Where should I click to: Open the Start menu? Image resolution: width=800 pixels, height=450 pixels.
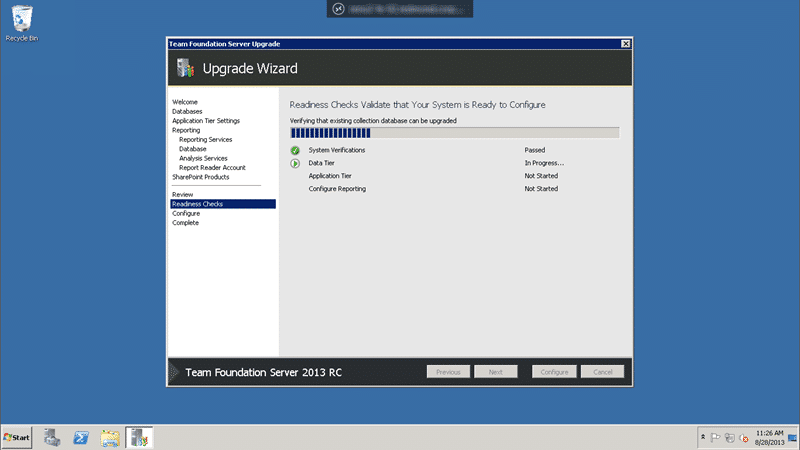(17, 438)
